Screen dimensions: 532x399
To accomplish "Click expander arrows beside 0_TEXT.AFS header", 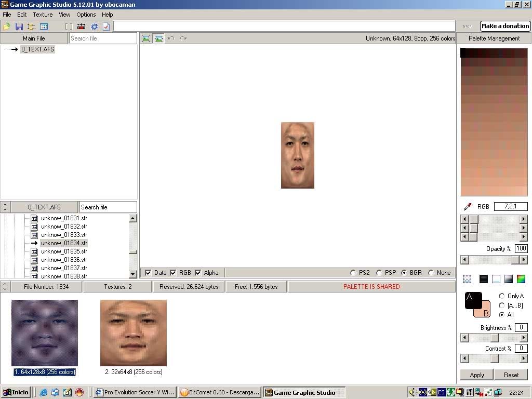I will coord(5,207).
